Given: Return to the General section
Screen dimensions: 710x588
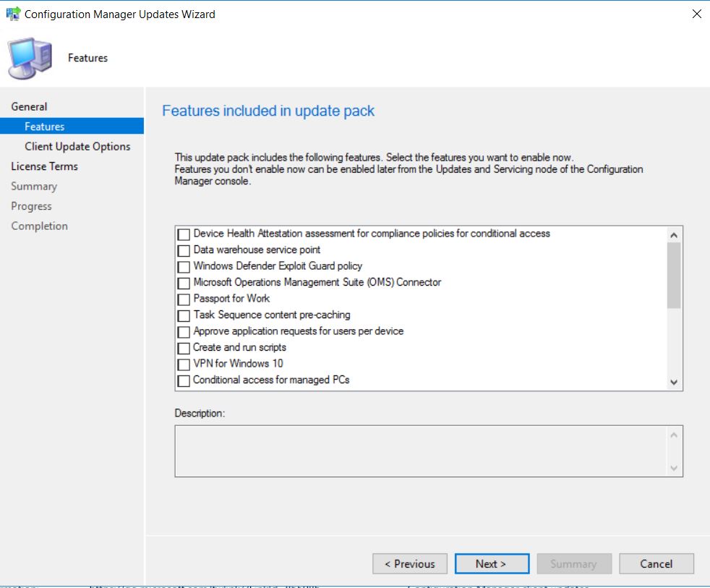Looking at the screenshot, I should pos(30,106).
